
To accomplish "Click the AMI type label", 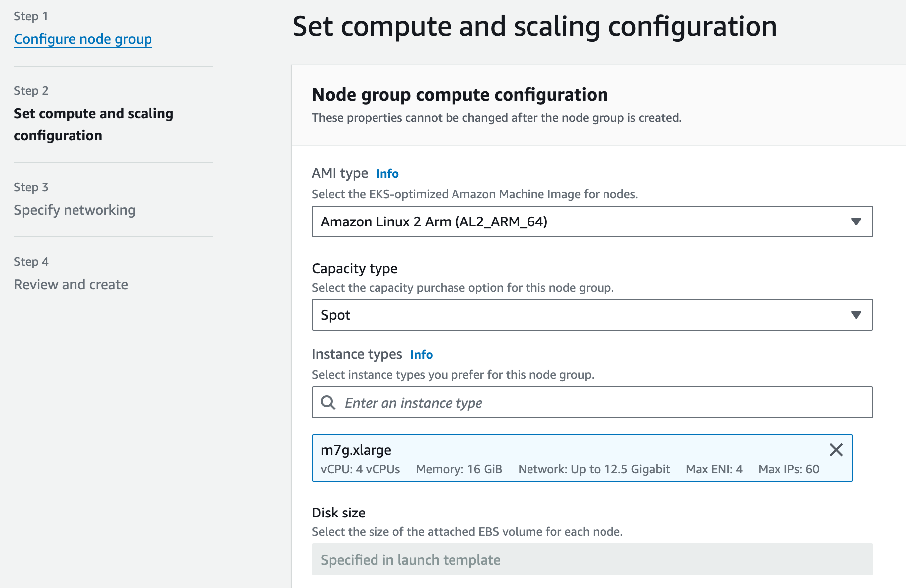I will [340, 173].
